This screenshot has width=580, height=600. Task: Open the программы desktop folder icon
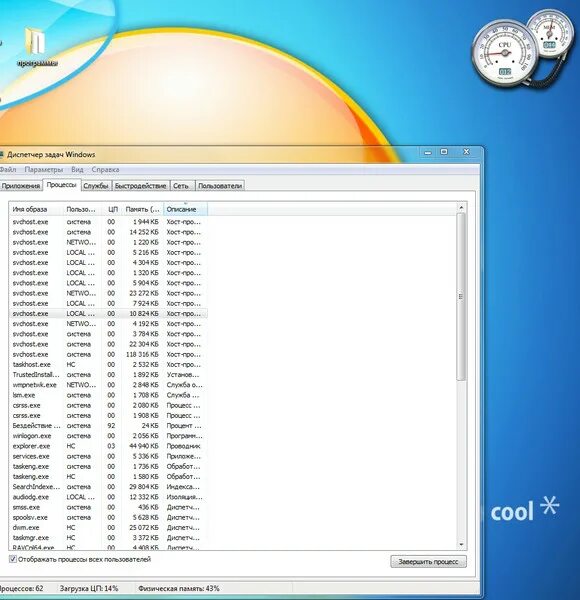[x=37, y=47]
